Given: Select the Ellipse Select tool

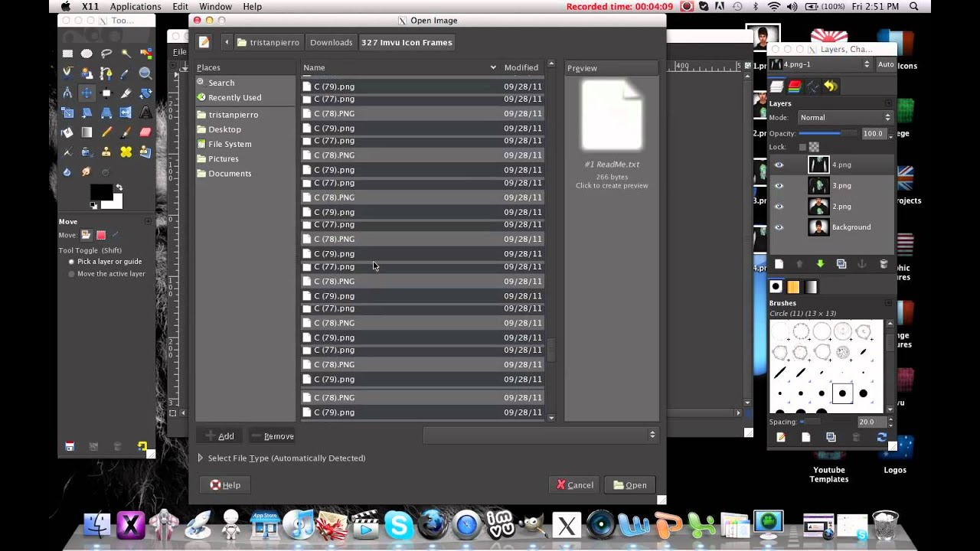Looking at the screenshot, I should [87, 54].
